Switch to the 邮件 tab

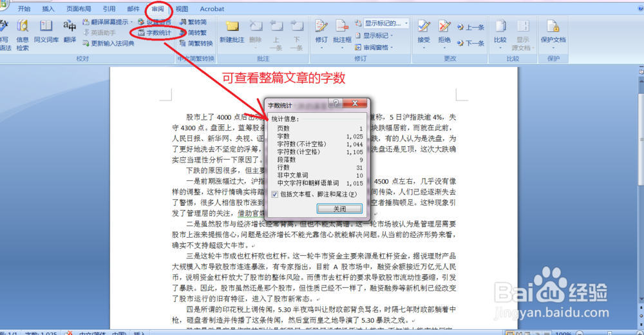(133, 8)
